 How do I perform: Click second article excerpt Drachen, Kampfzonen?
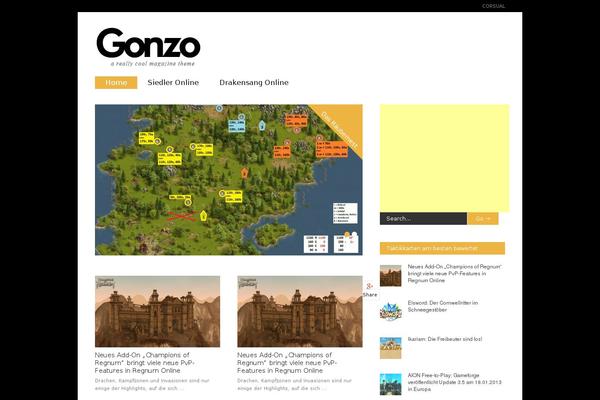[295, 384]
